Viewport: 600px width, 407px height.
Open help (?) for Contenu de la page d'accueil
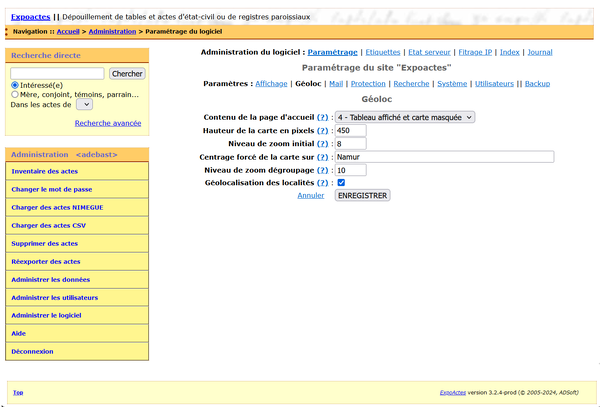pyautogui.click(x=323, y=117)
